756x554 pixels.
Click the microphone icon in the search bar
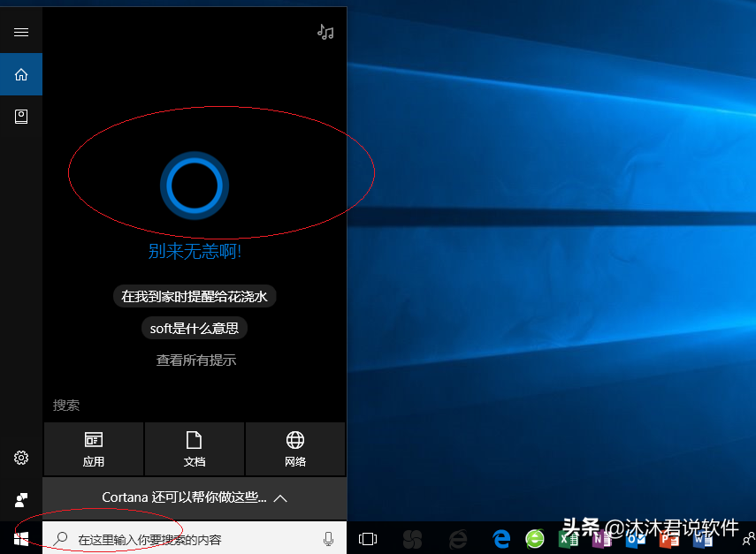328,537
